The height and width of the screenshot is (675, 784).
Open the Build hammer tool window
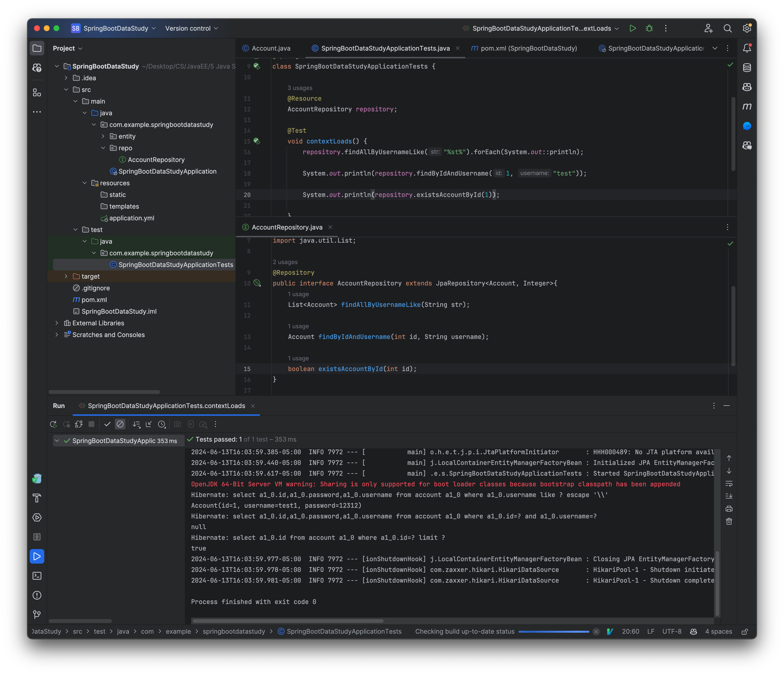tap(37, 498)
